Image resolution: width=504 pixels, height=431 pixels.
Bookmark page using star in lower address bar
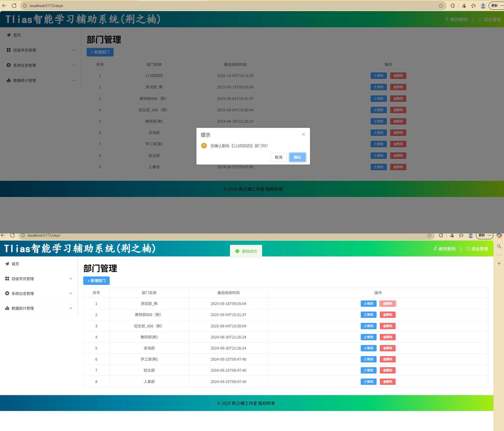tap(429, 236)
